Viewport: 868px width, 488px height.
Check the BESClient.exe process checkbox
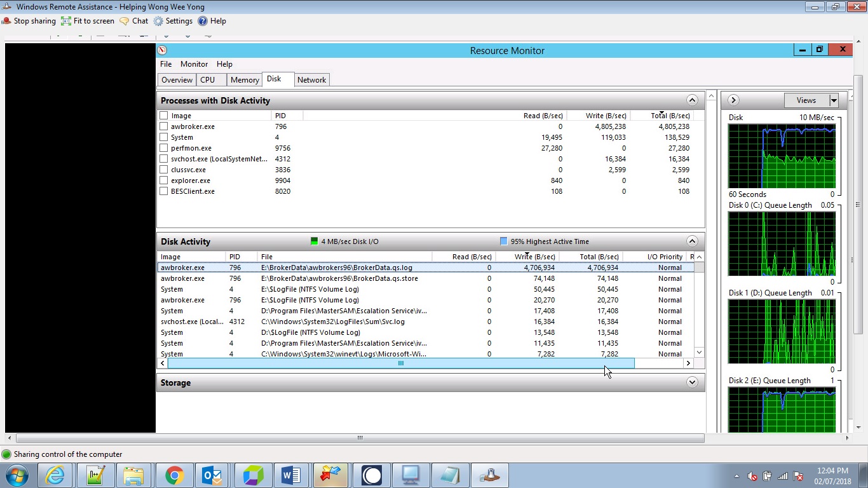164,191
